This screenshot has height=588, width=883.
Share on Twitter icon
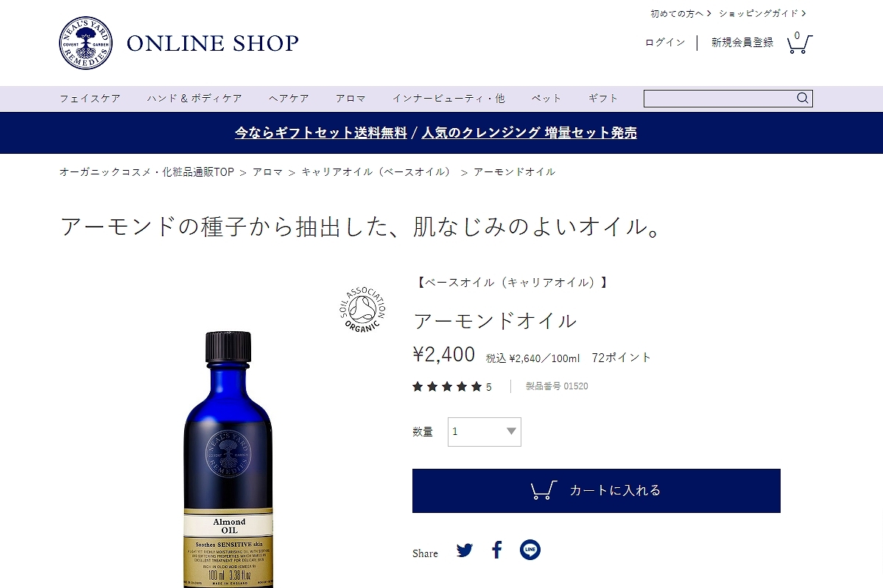[x=465, y=550]
